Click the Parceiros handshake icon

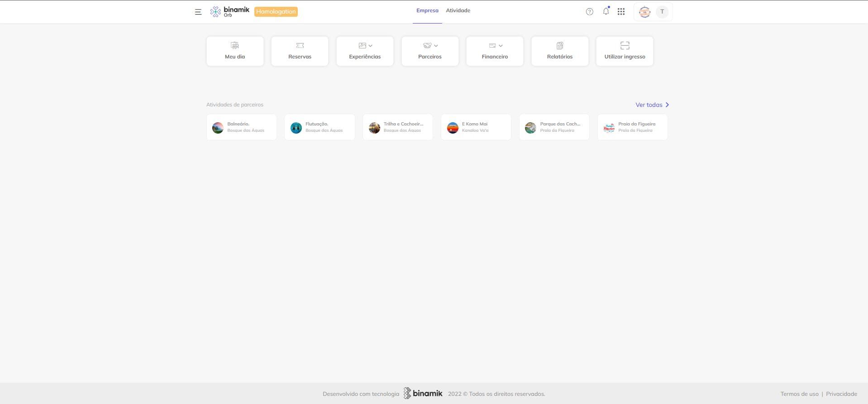pos(427,45)
